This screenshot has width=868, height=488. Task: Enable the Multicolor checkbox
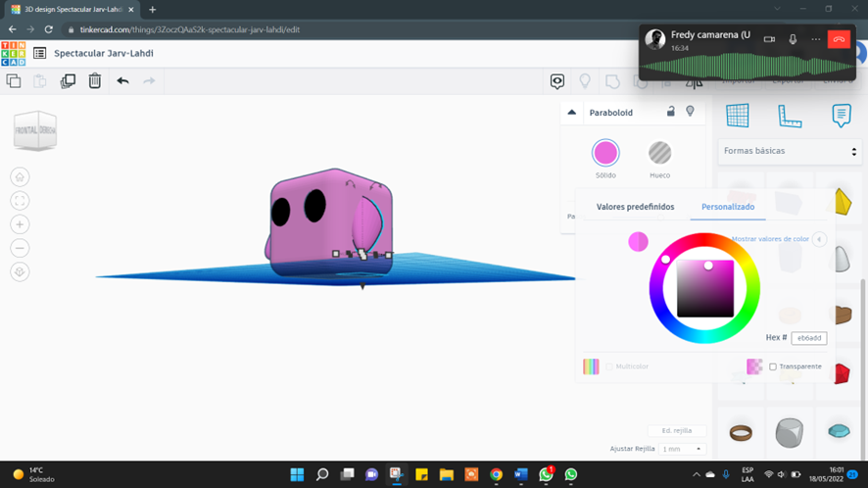coord(609,366)
